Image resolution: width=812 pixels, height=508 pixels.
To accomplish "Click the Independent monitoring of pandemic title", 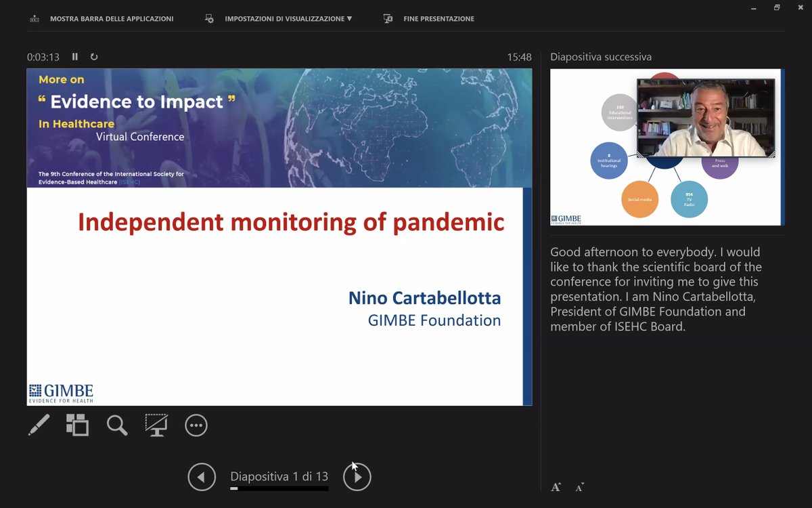I will click(291, 222).
